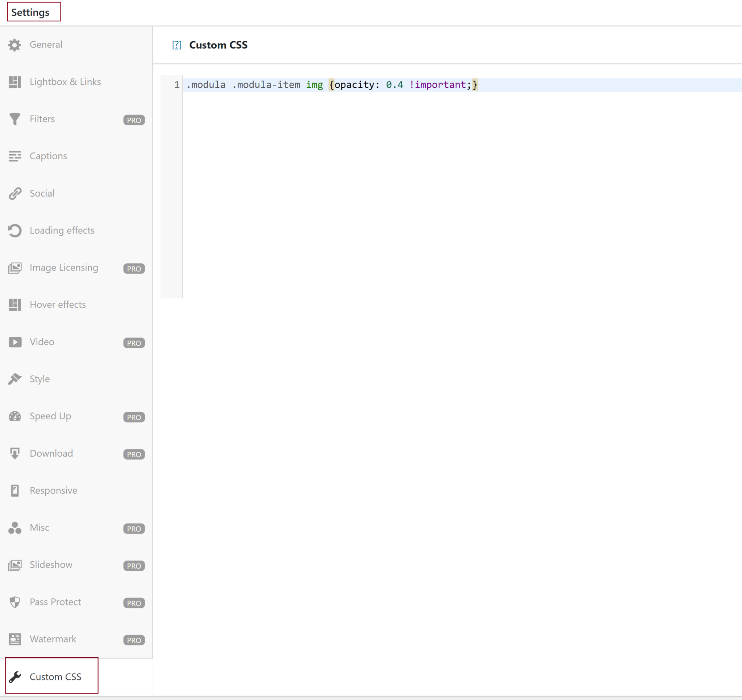Open the Speed Up palette icon
Viewport: 742px width, 700px height.
[14, 416]
